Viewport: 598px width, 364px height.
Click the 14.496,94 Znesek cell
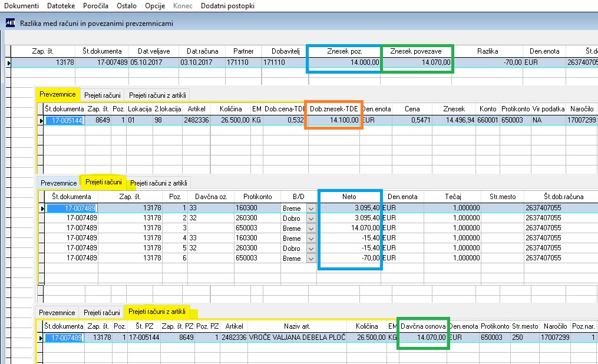(x=454, y=120)
